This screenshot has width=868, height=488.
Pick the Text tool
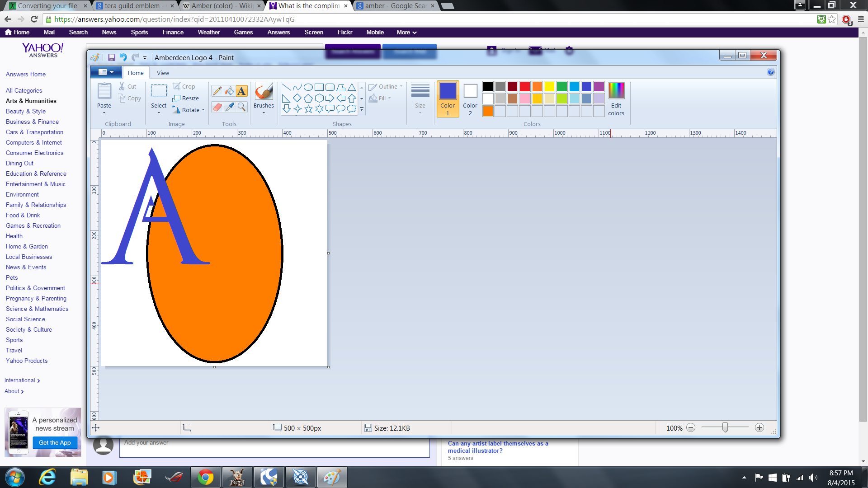pyautogui.click(x=242, y=91)
